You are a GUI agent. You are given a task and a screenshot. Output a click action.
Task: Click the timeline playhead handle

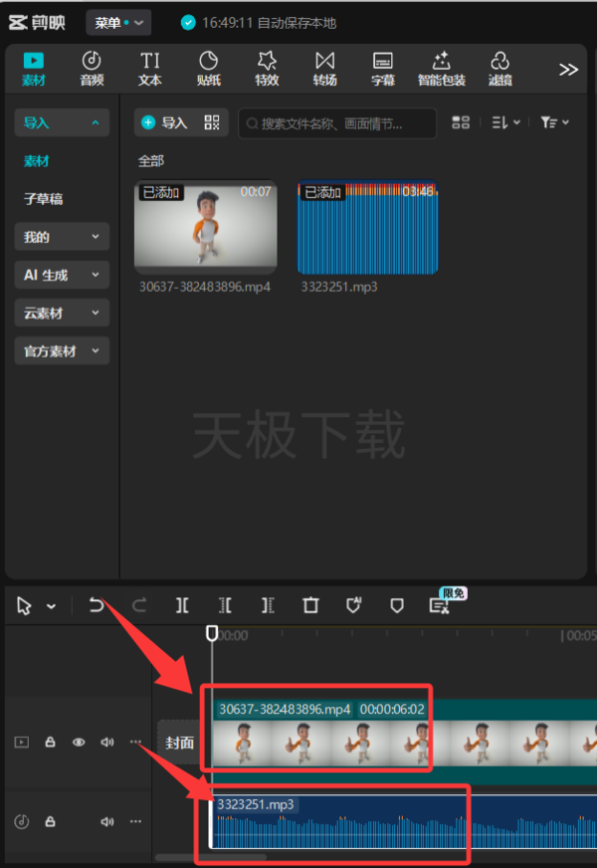pos(212,633)
